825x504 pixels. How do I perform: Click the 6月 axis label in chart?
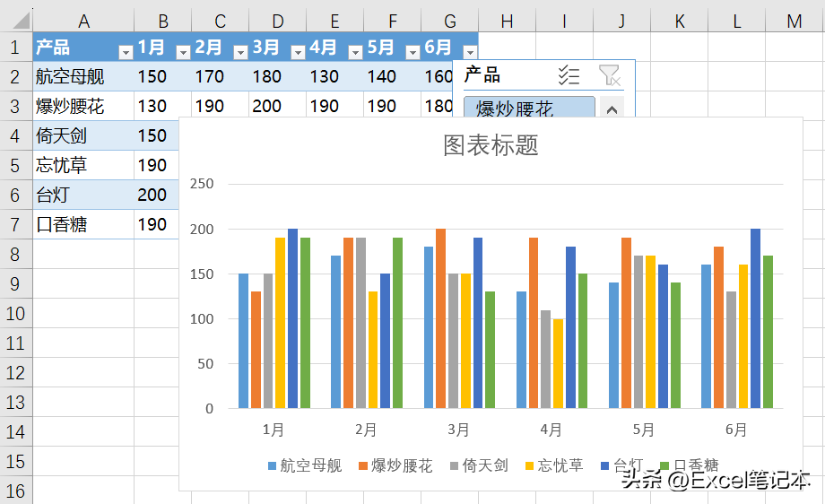click(x=736, y=430)
